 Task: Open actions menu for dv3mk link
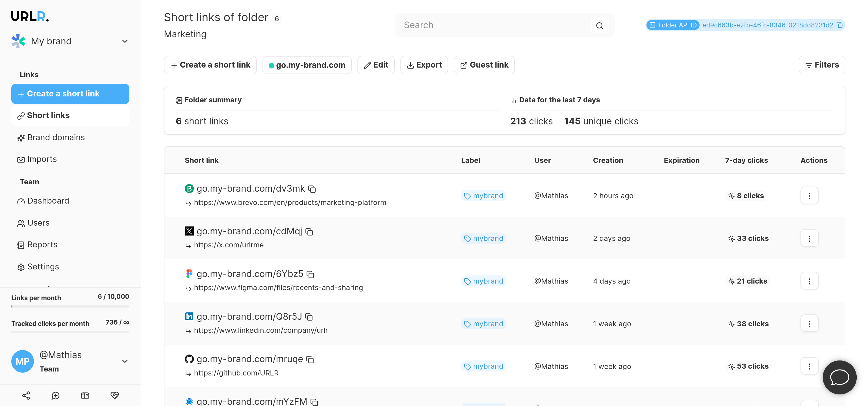click(809, 196)
